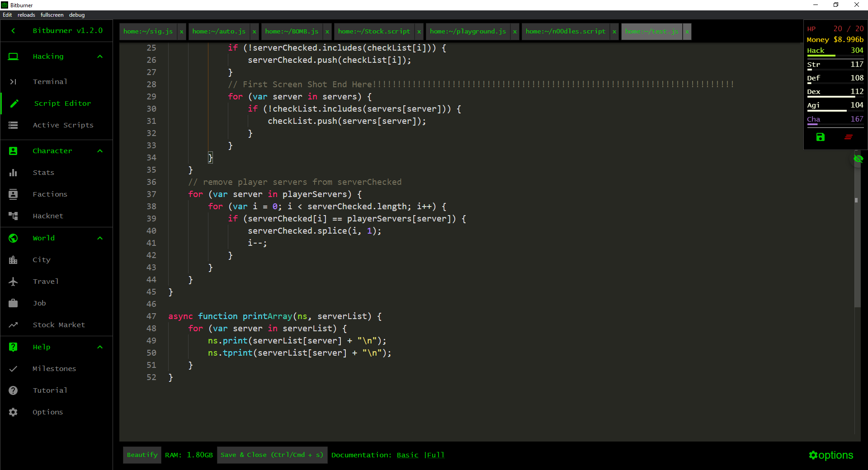Click the Character section person icon
868x470 pixels.
(13, 151)
